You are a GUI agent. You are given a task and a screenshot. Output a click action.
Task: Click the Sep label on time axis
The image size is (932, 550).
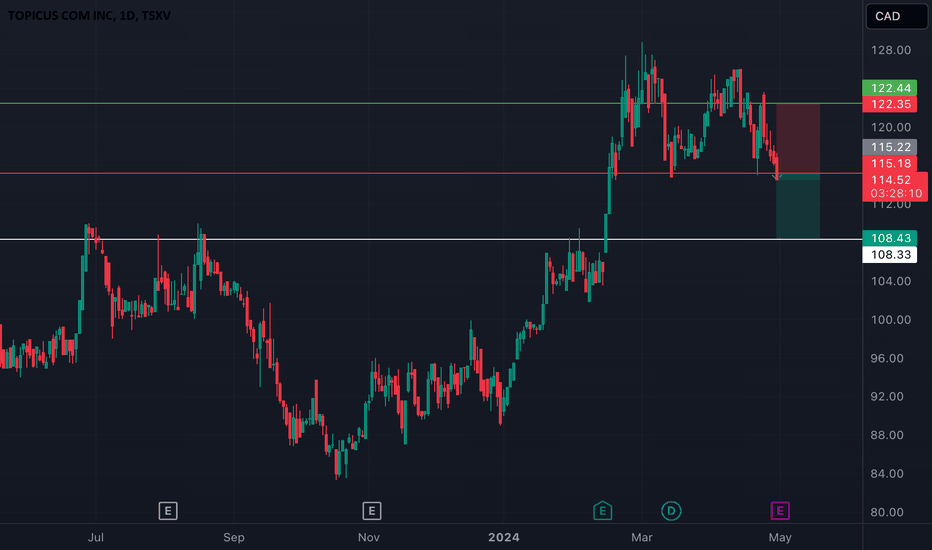234,538
